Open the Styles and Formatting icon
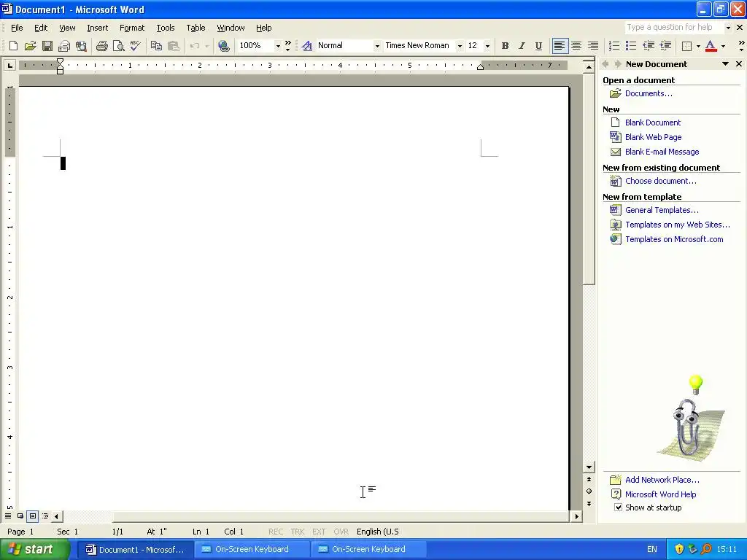 [x=307, y=46]
